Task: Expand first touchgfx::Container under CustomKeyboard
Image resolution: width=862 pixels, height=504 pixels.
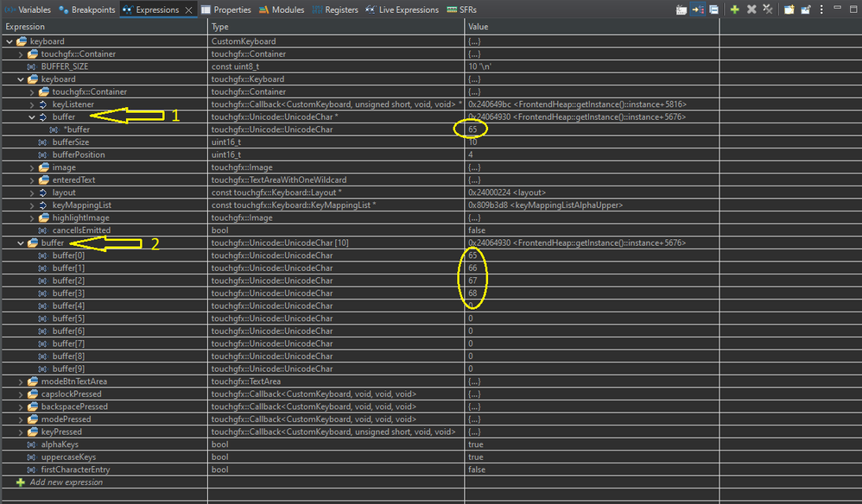Action: [21, 54]
